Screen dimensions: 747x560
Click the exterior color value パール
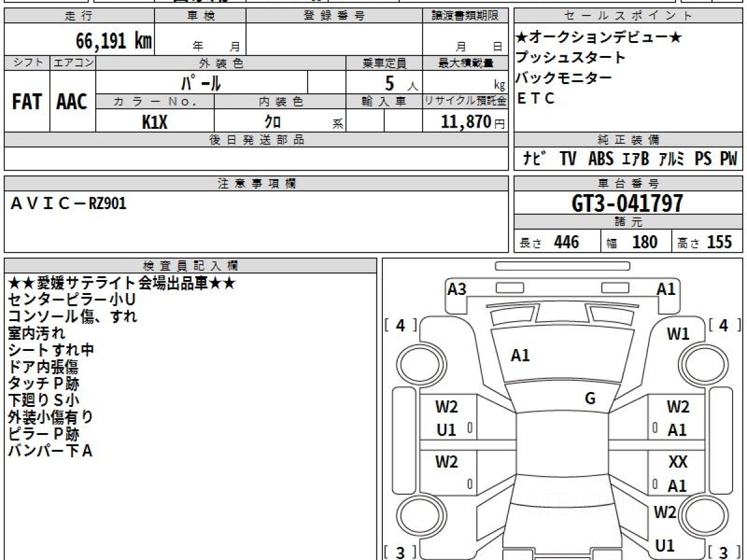(201, 83)
